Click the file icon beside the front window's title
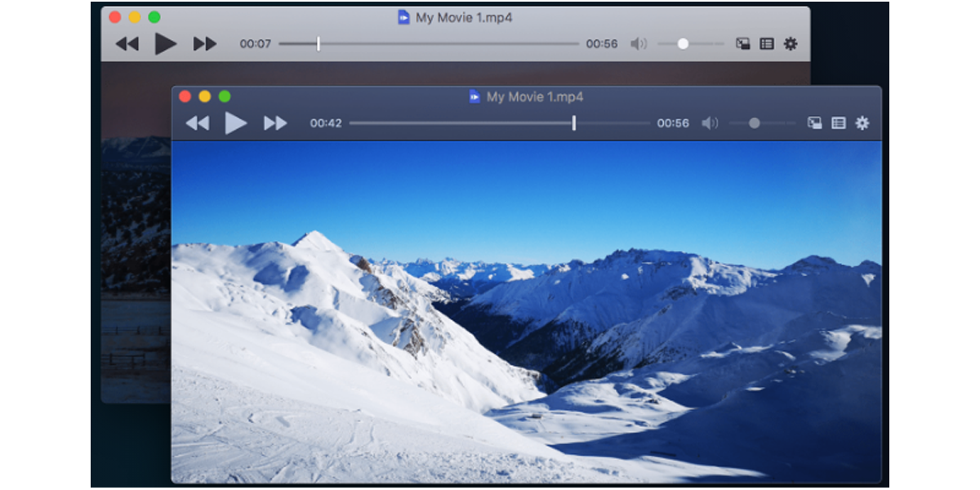 [x=474, y=97]
